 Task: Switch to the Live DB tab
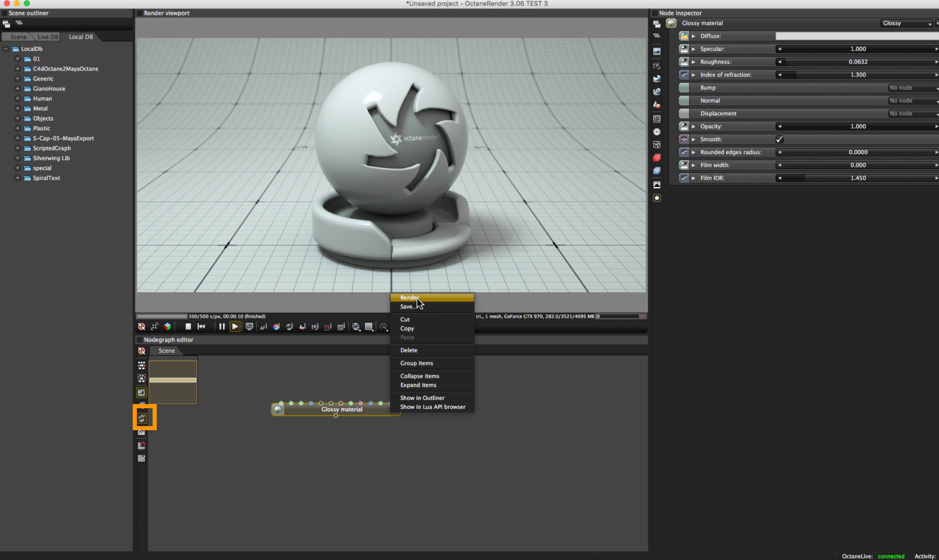(x=47, y=37)
